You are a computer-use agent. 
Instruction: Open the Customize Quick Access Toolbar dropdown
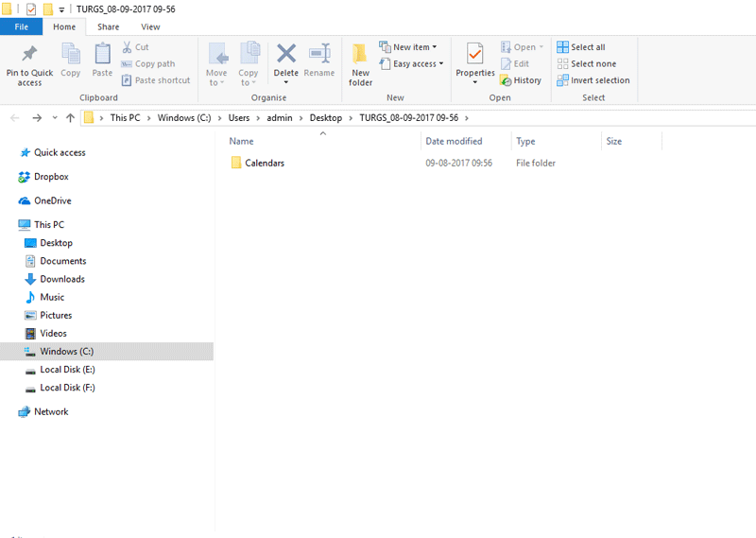(x=61, y=9)
